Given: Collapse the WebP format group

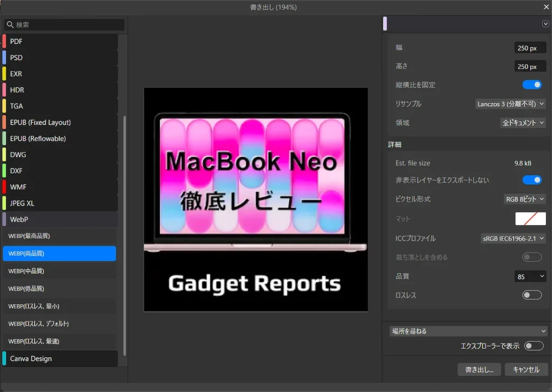Looking at the screenshot, I should 60,219.
